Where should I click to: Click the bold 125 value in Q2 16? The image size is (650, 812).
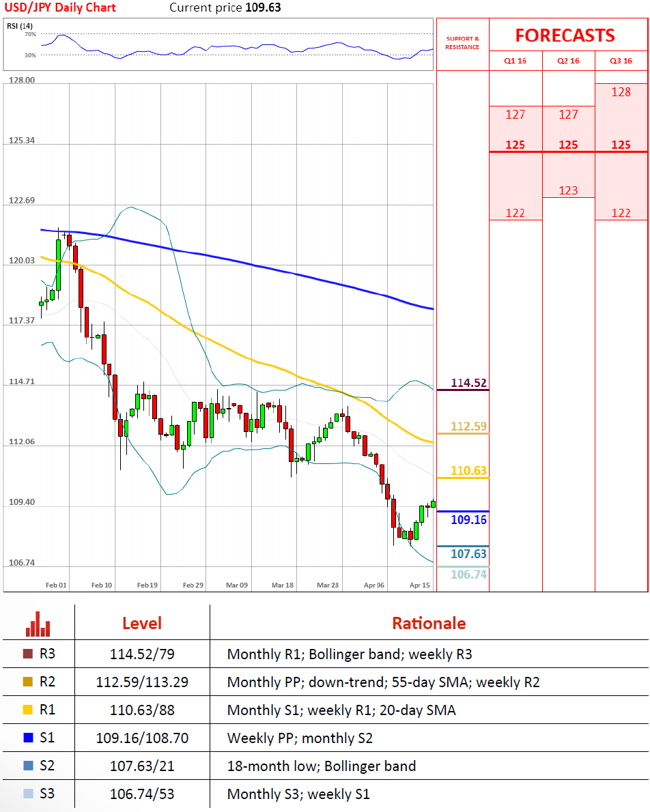pos(569,145)
